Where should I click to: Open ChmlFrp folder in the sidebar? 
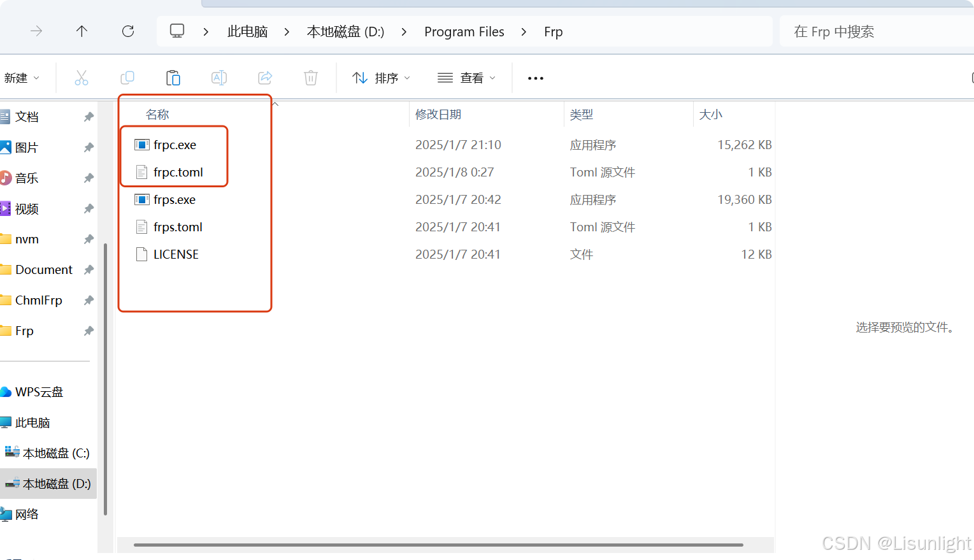click(38, 300)
